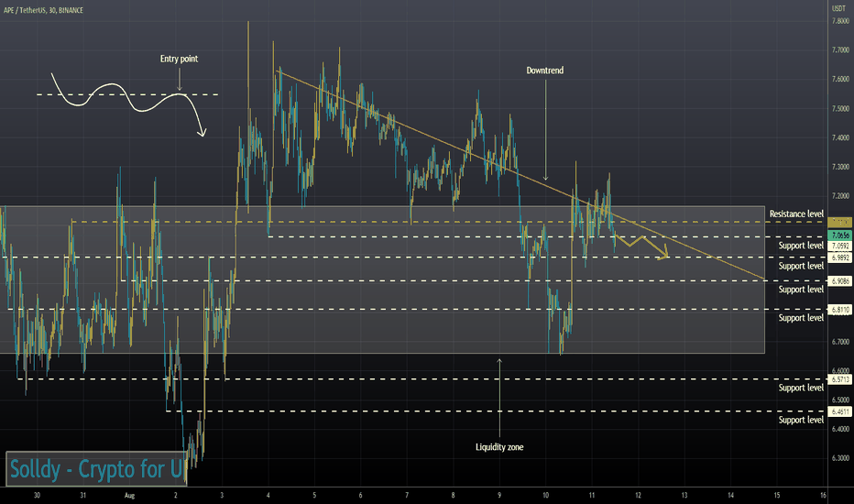Click the 6.8110 price tag
This screenshot has height=504, width=854.
(839, 310)
